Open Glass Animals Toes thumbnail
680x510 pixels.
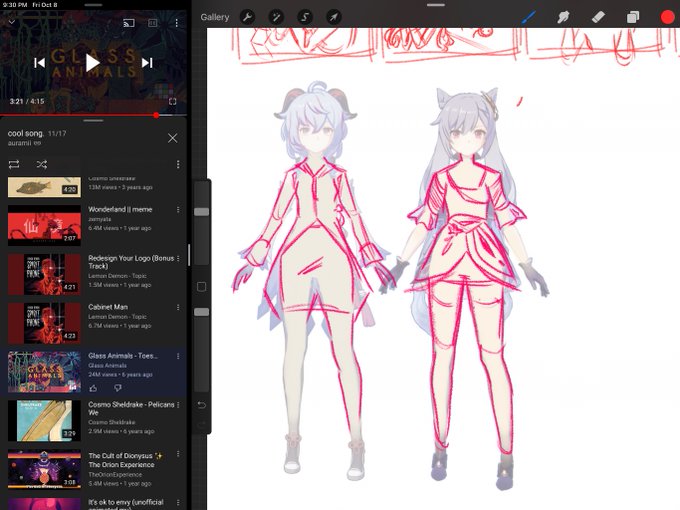[x=44, y=372]
